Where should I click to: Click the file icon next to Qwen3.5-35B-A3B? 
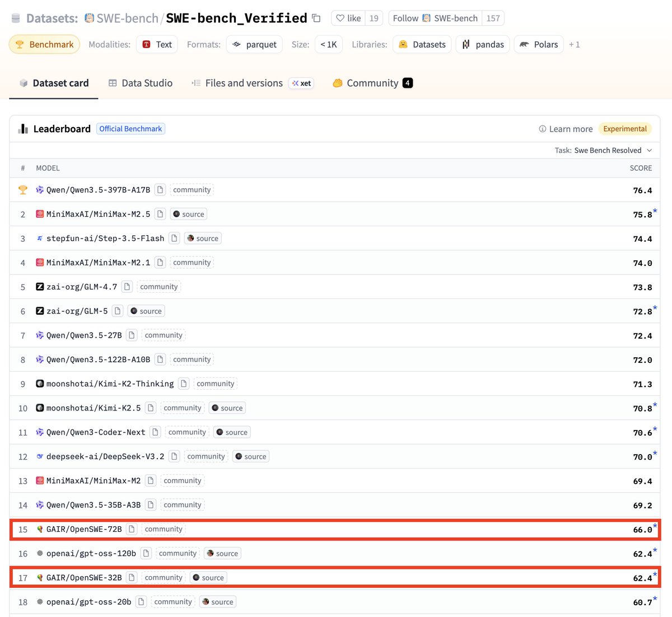point(151,505)
